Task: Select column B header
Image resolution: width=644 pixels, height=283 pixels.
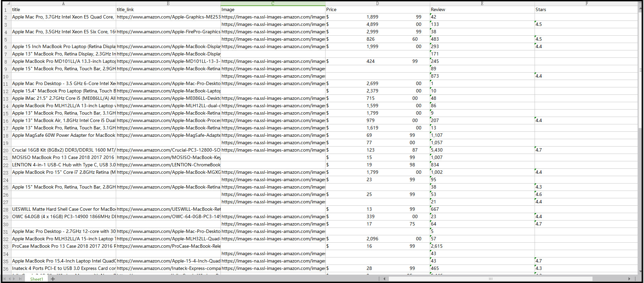Action: tap(168, 3)
